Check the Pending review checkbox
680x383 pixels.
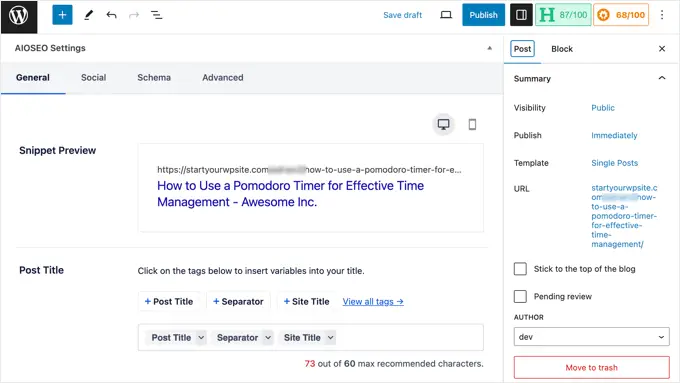520,297
